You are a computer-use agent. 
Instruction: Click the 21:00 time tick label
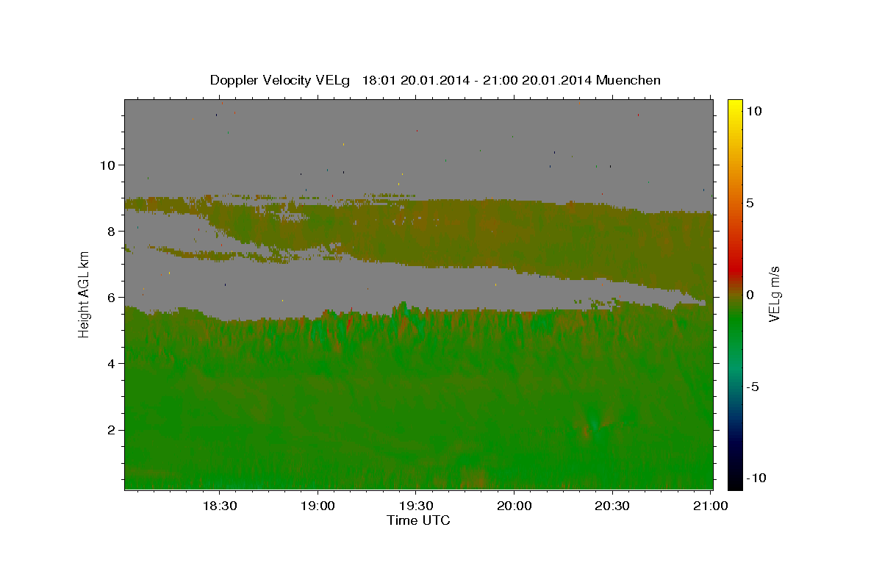tap(711, 506)
